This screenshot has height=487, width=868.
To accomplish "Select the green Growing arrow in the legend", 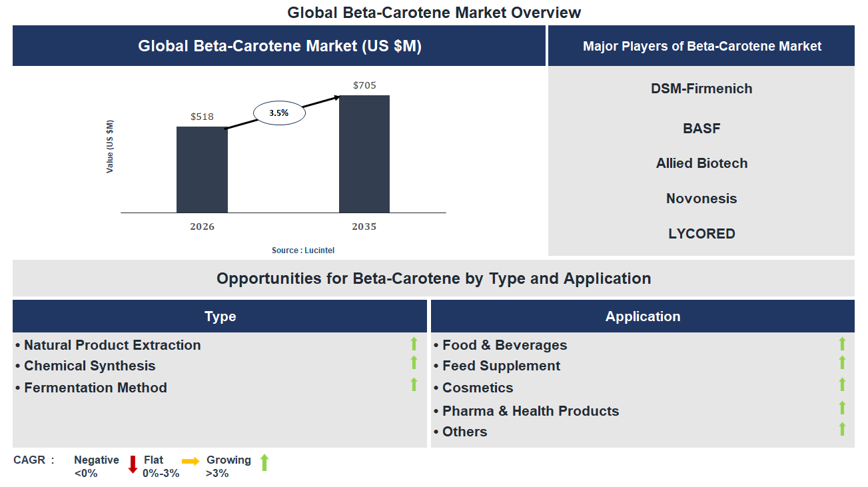I will click(x=264, y=464).
